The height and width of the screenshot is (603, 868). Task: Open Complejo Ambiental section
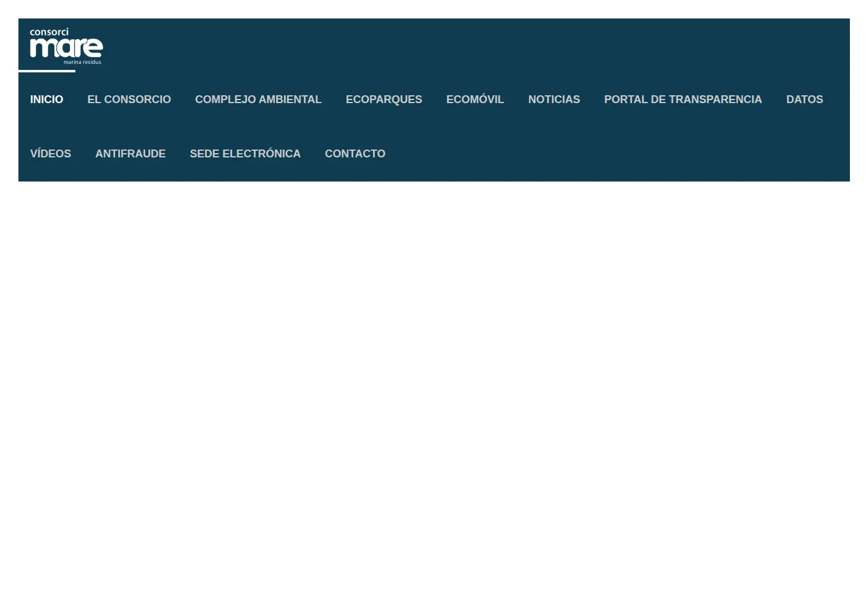[x=258, y=99]
